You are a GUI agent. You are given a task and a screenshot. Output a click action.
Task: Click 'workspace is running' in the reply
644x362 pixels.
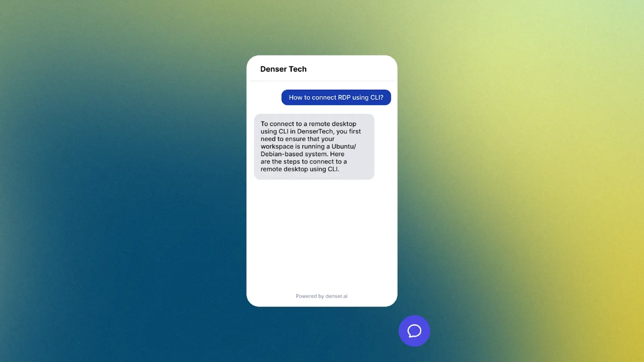pos(292,146)
